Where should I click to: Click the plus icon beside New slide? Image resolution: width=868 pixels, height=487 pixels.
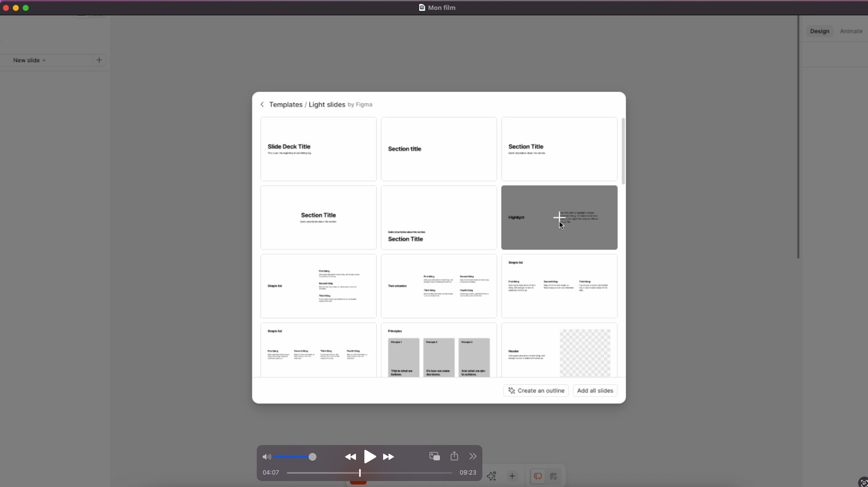click(99, 60)
